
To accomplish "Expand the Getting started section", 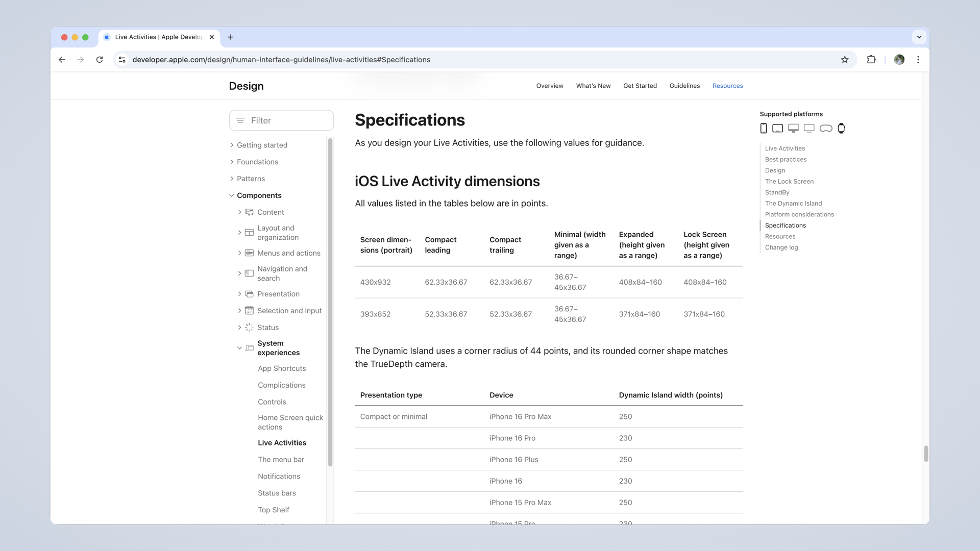I will pyautogui.click(x=232, y=145).
